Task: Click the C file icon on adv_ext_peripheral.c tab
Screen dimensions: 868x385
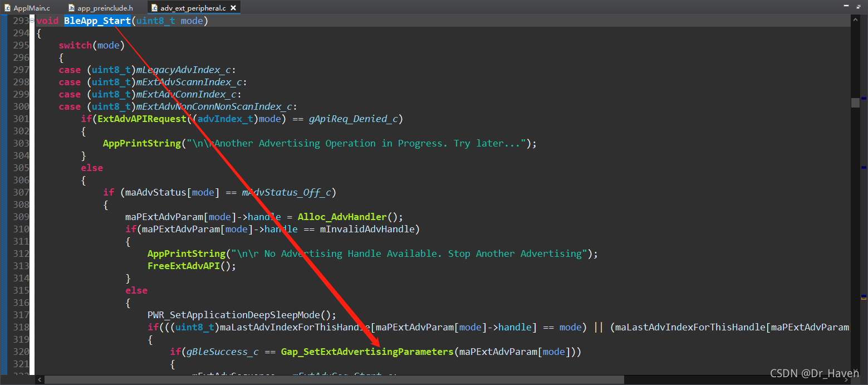Action: coord(154,8)
